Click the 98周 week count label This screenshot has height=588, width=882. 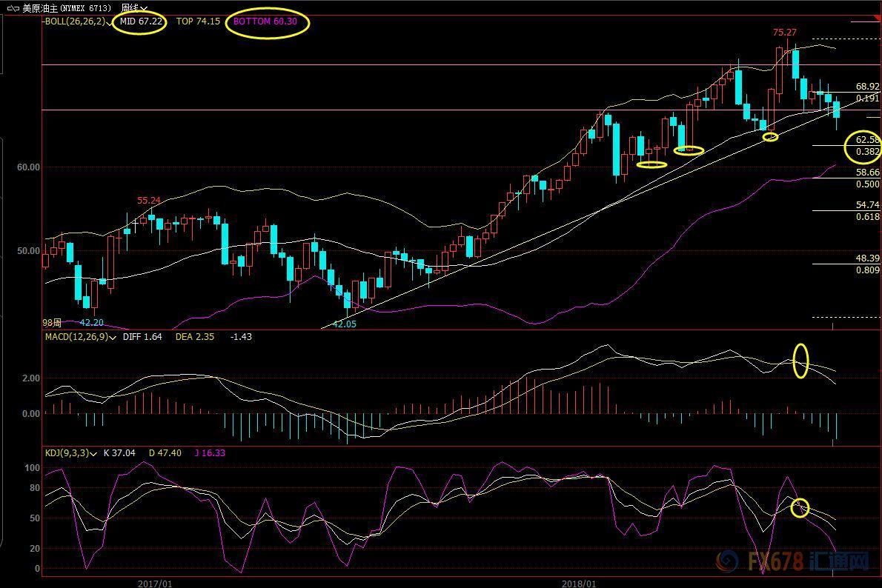(52, 323)
